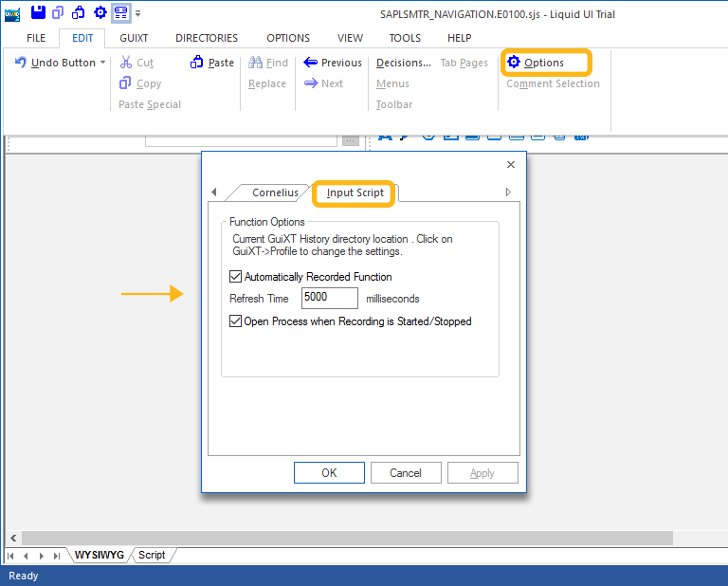The height and width of the screenshot is (586, 728).
Task: Toggle Open Process when Recording is Started/Stopped
Action: tap(236, 321)
